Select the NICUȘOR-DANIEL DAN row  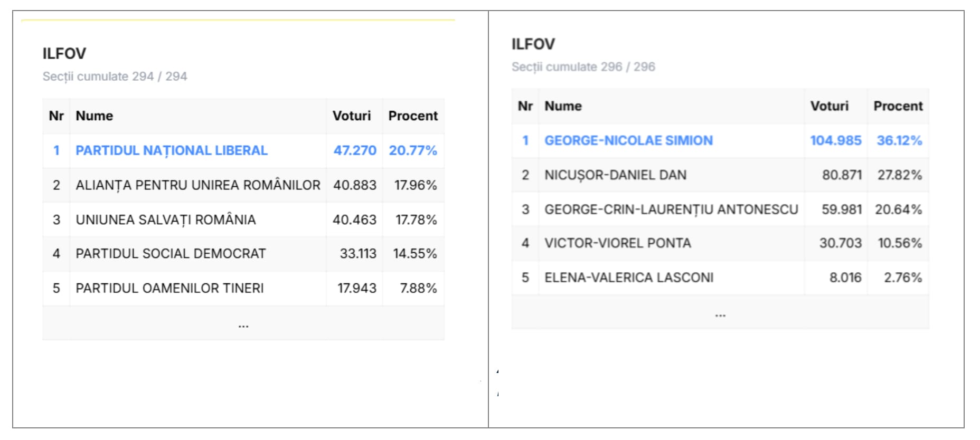click(x=615, y=175)
